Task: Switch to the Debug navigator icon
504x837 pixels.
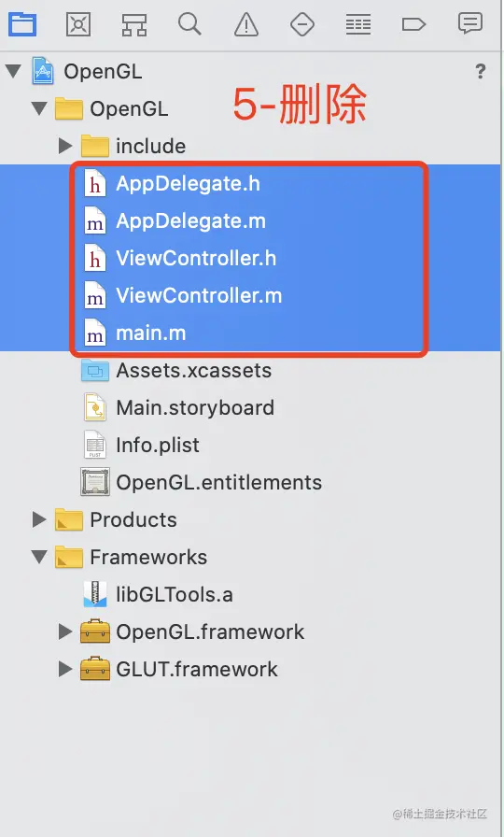Action: 357,24
